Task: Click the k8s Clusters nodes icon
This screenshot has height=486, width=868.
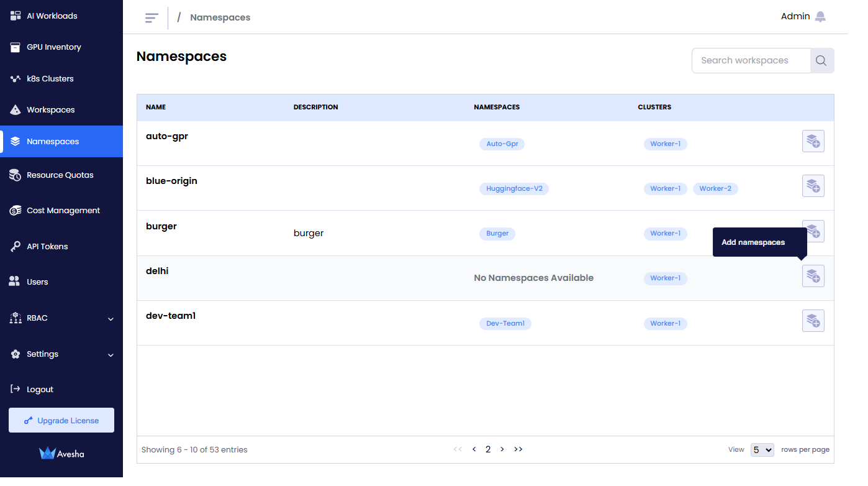Action: click(16, 79)
